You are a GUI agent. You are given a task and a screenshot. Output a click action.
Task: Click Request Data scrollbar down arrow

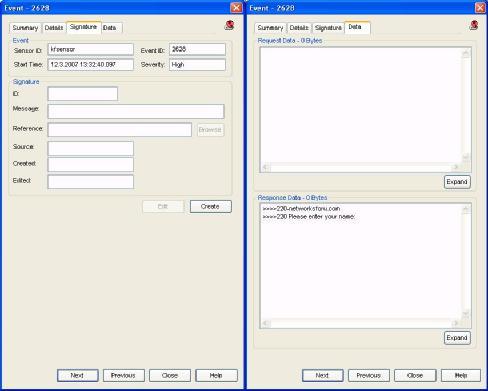pyautogui.click(x=466, y=157)
